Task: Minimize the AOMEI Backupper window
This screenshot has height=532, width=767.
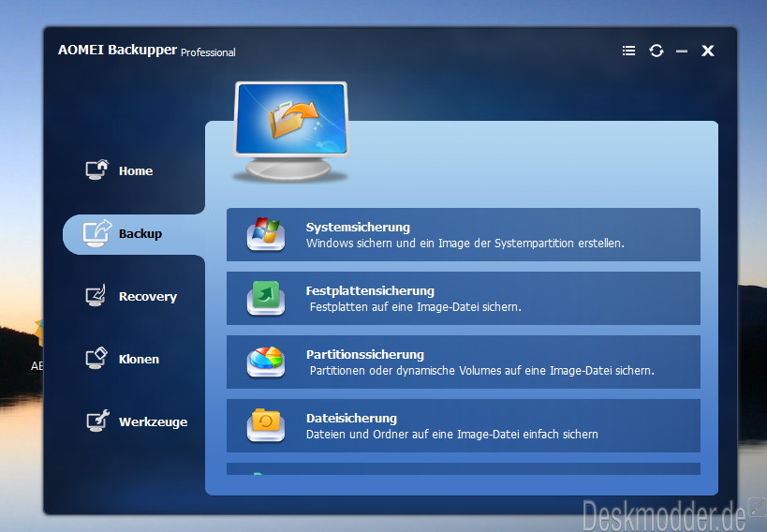Action: 682,51
